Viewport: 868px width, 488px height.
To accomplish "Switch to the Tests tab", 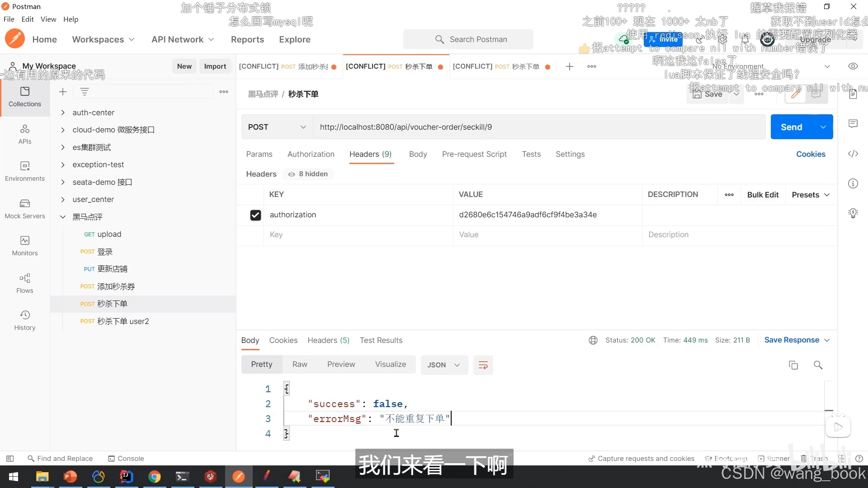I will 531,154.
